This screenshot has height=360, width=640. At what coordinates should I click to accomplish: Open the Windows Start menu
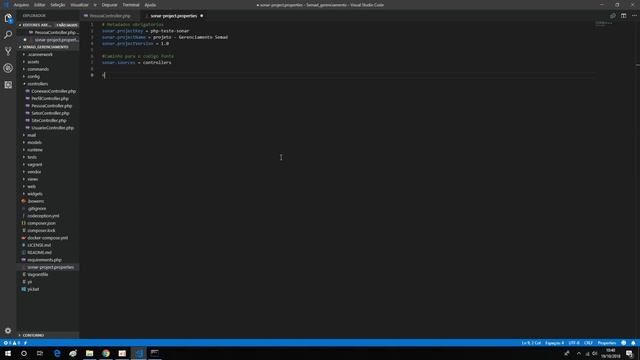[8, 353]
